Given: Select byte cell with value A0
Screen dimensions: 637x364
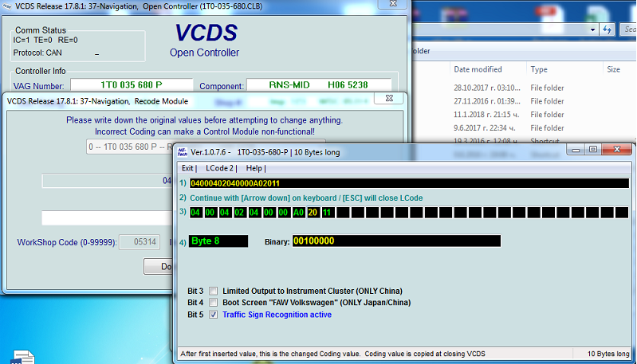Looking at the screenshot, I should [298, 213].
